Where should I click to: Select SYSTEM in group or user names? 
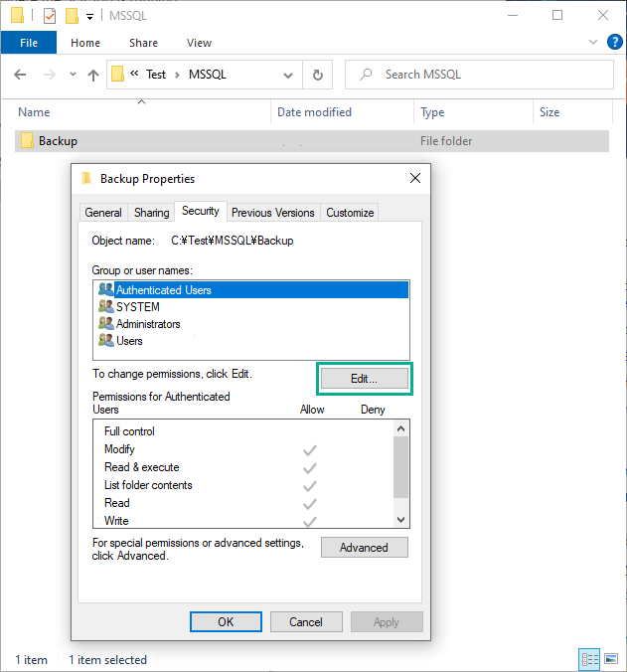point(137,307)
